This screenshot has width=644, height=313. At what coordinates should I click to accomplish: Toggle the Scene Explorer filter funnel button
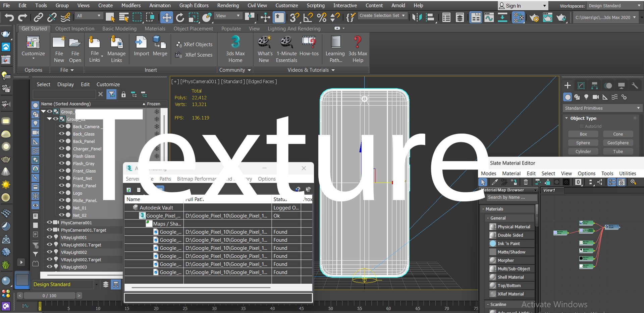point(111,95)
